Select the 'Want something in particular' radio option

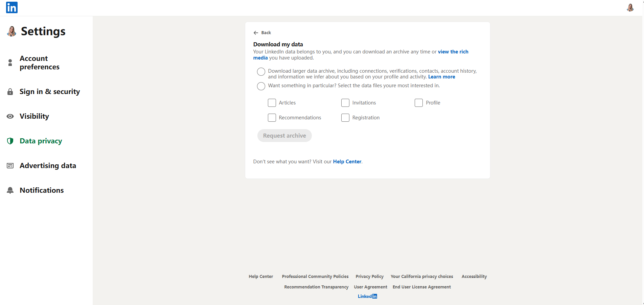tap(261, 86)
